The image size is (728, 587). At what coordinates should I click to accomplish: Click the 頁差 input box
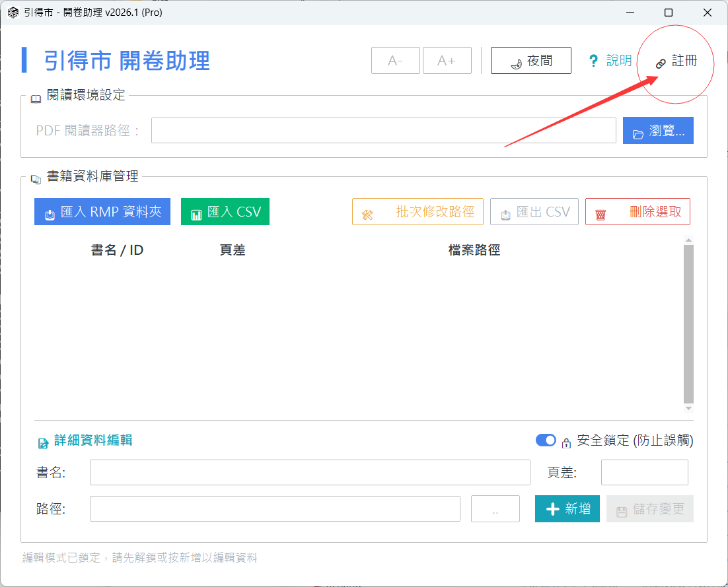pyautogui.click(x=644, y=473)
